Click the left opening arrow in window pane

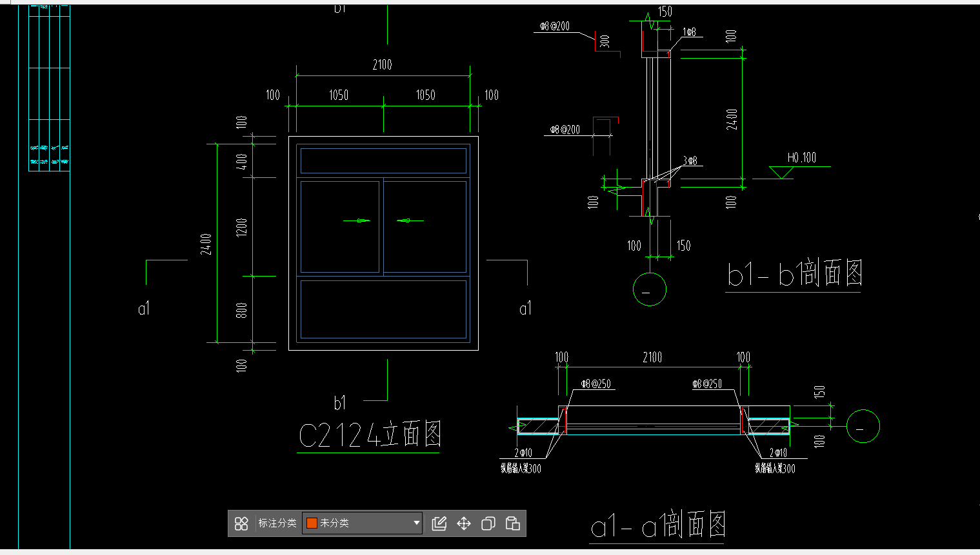357,220
